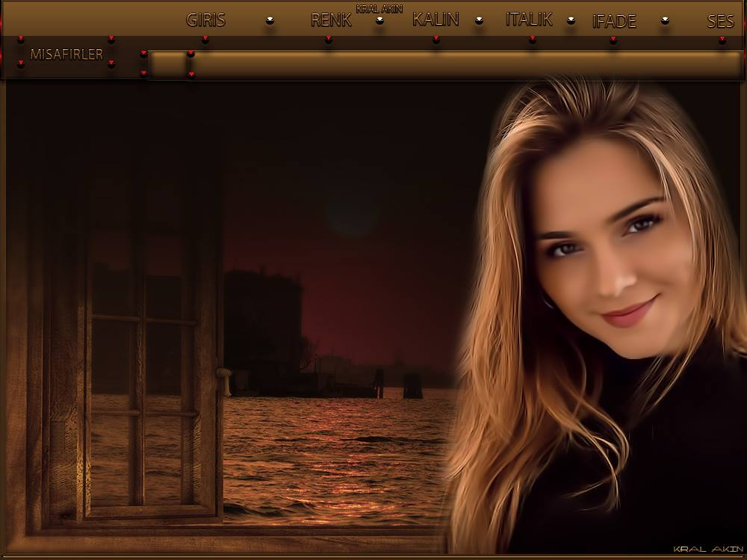
Task: Click red gem beneath RENK label
Action: 328,40
